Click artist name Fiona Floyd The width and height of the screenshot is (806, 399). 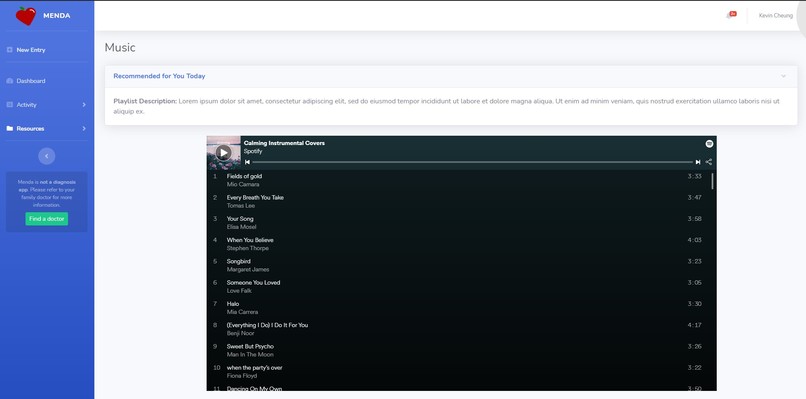click(x=242, y=376)
